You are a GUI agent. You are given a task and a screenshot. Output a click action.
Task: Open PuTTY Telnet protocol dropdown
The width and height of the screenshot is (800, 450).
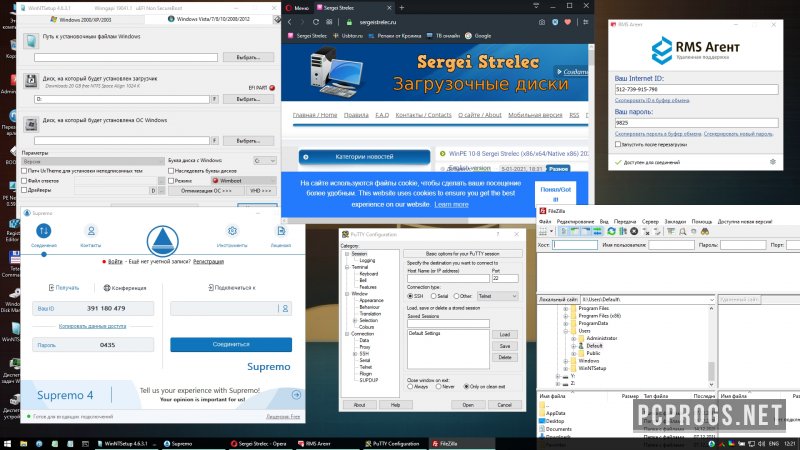(x=497, y=296)
